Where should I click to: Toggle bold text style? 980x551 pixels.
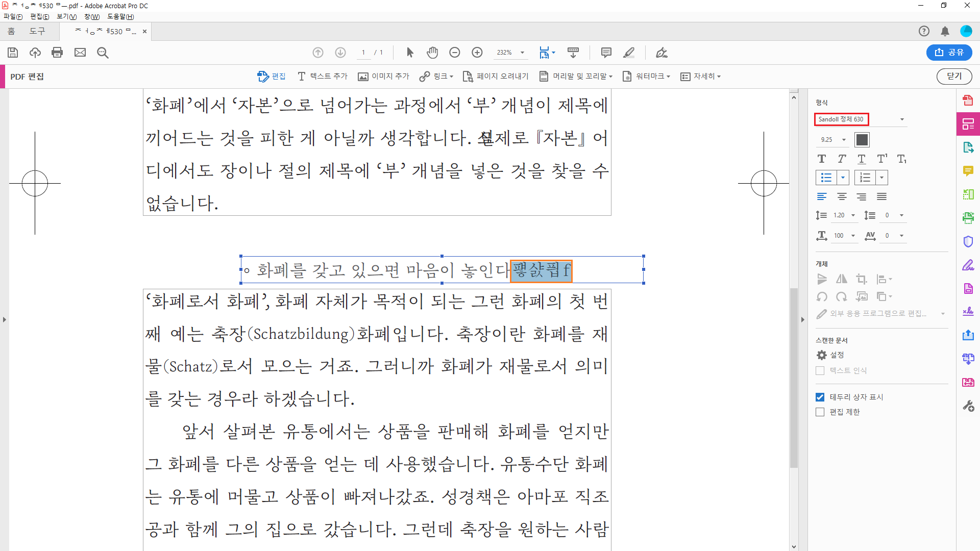[822, 159]
